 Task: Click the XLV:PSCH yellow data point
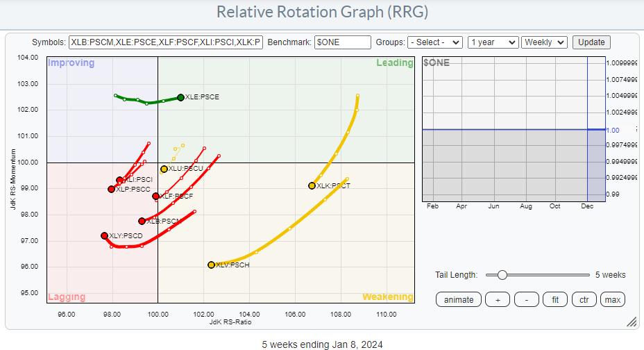point(211,265)
